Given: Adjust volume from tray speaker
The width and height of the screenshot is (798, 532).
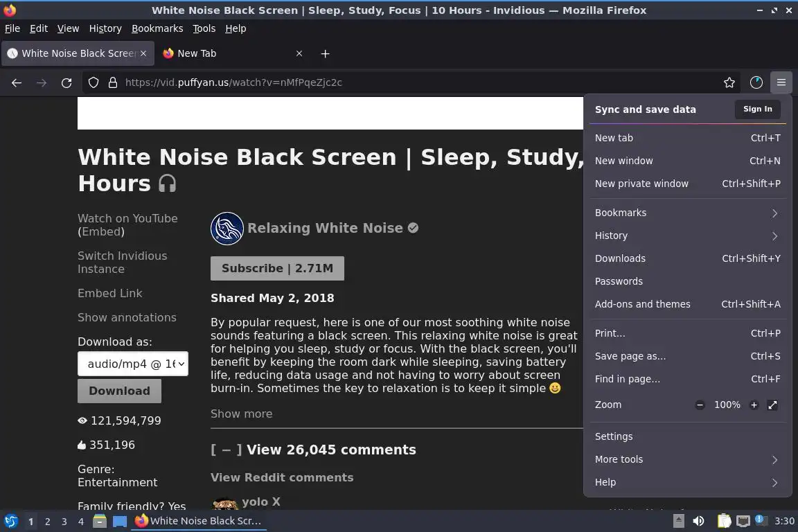Looking at the screenshot, I should pyautogui.click(x=699, y=521).
